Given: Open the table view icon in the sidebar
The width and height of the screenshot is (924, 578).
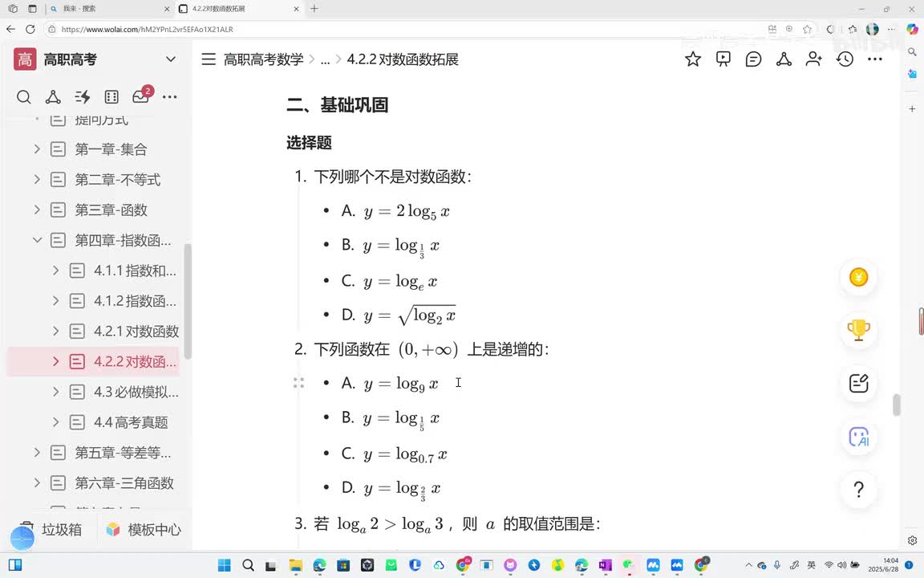Looking at the screenshot, I should pos(111,96).
